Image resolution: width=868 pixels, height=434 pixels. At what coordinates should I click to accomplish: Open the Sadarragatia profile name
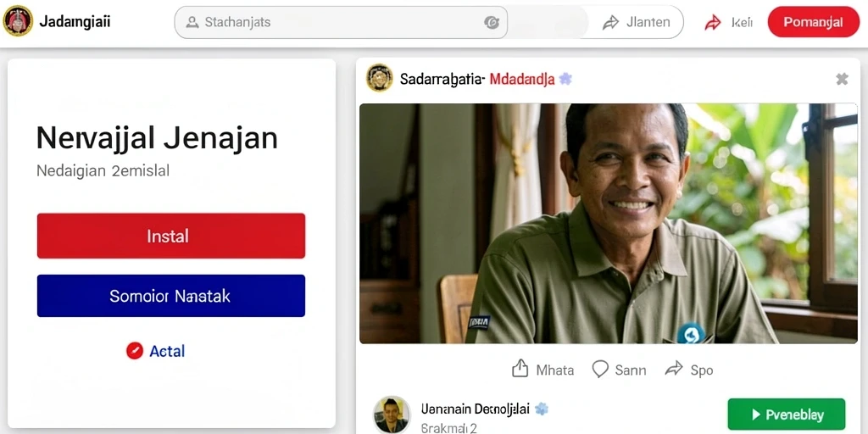click(442, 80)
